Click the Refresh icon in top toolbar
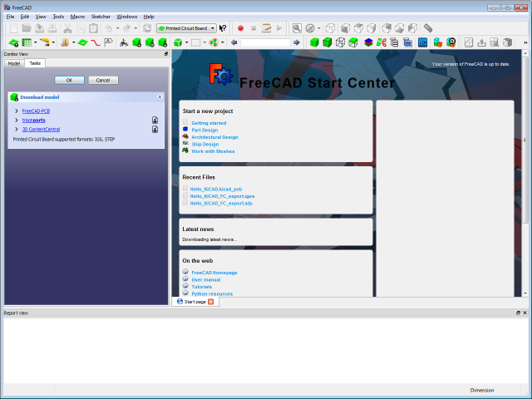532x399 pixels. pos(147,28)
